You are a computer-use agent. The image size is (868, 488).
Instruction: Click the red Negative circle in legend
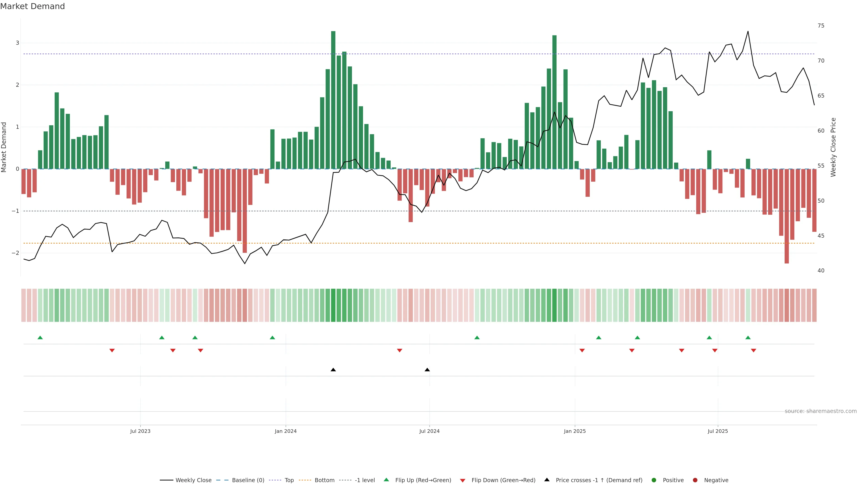(x=695, y=480)
